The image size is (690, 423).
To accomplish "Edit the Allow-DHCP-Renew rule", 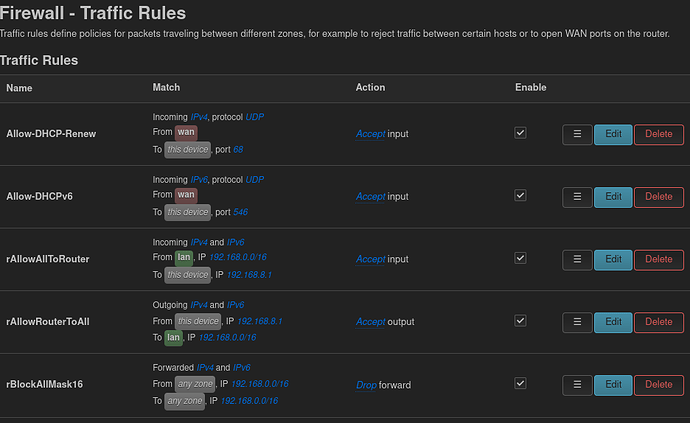I will [x=613, y=134].
